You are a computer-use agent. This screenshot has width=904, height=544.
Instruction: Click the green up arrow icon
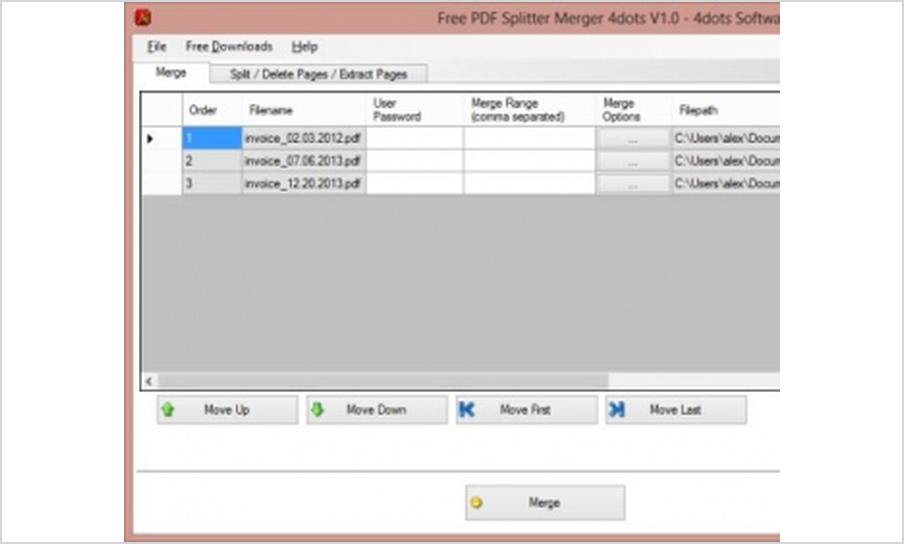tap(168, 410)
